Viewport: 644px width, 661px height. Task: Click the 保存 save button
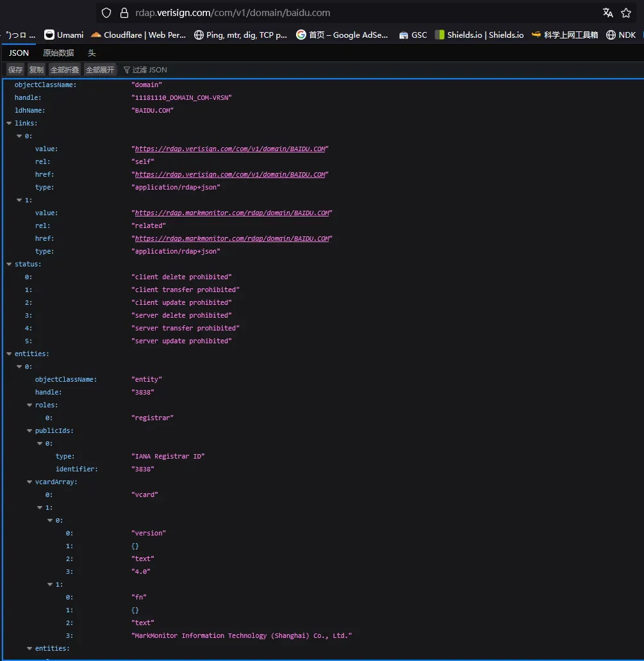coord(15,69)
